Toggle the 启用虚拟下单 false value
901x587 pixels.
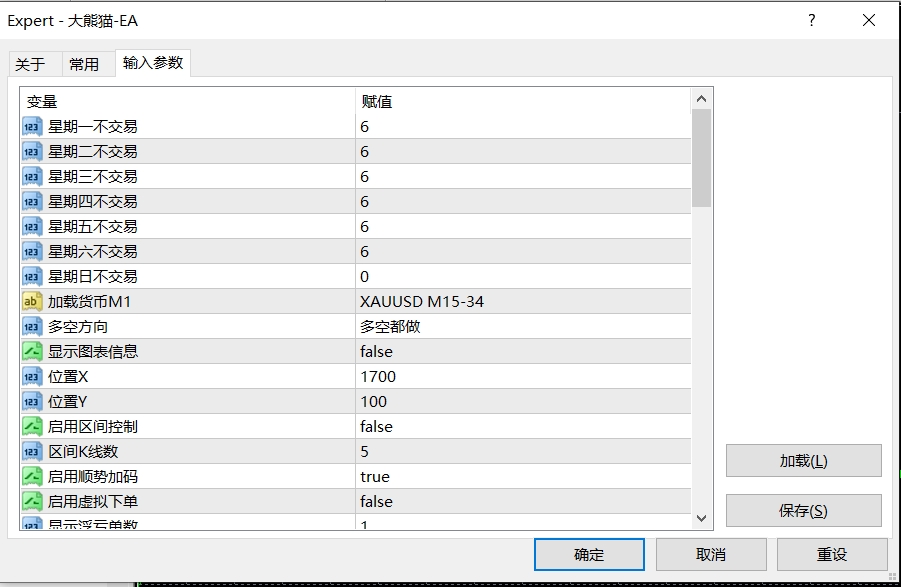(x=377, y=502)
